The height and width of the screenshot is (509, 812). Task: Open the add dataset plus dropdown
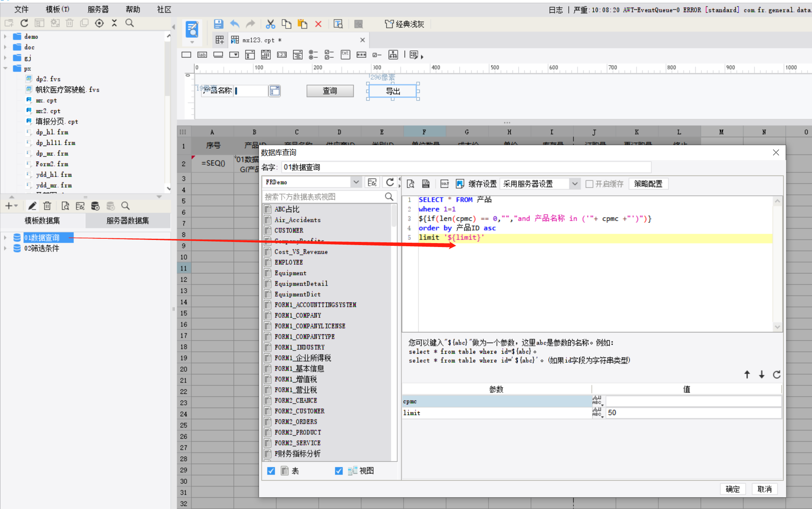coord(11,206)
